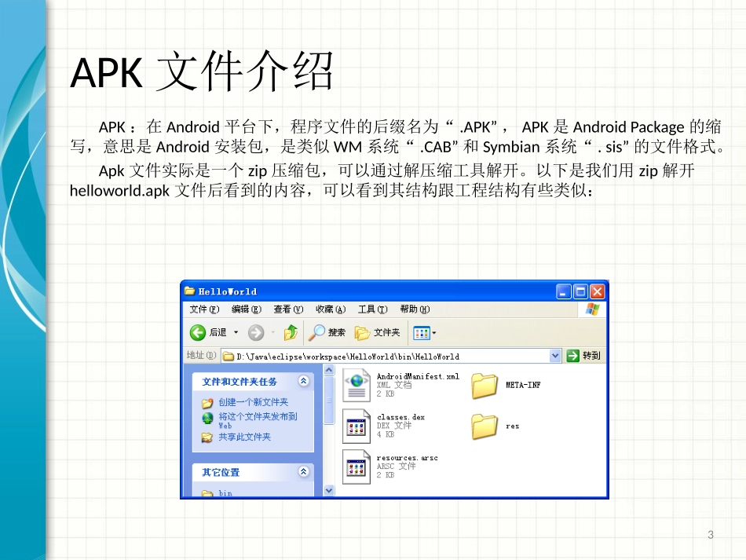Click the side pane scrollbar down arrow
The width and height of the screenshot is (746, 560).
point(329,490)
